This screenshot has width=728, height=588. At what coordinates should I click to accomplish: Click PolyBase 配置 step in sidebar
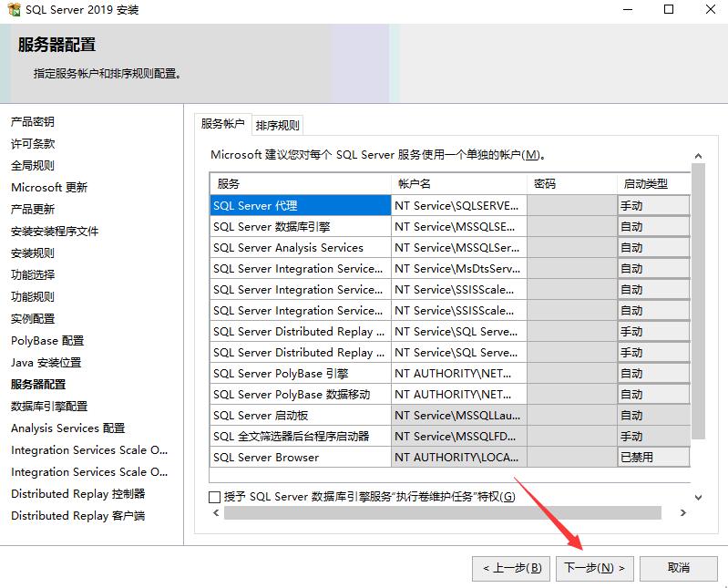[x=47, y=340]
